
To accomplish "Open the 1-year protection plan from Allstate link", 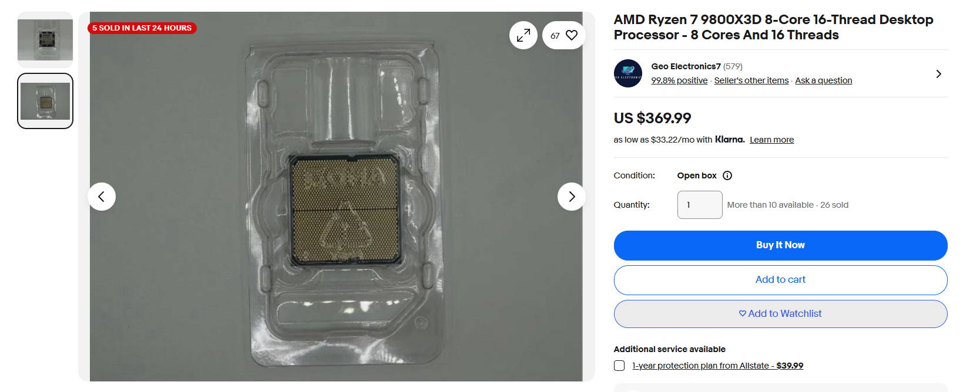I will 717,366.
